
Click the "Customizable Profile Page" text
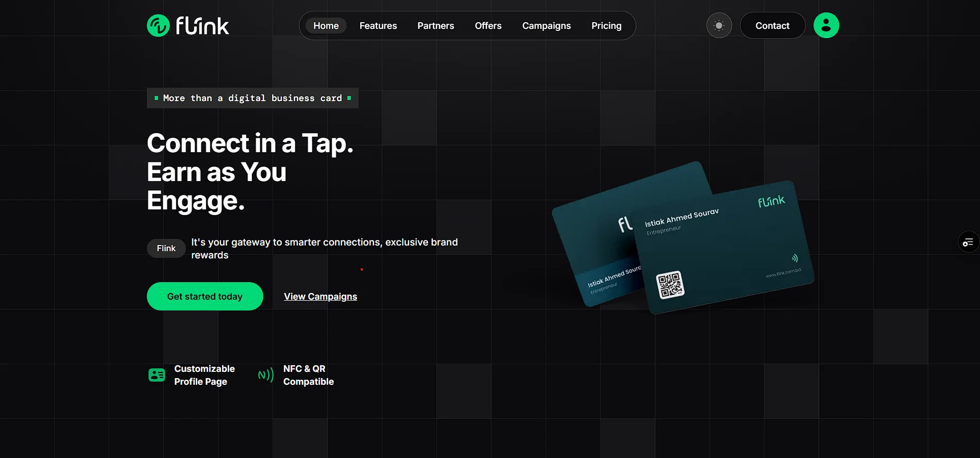pos(204,375)
